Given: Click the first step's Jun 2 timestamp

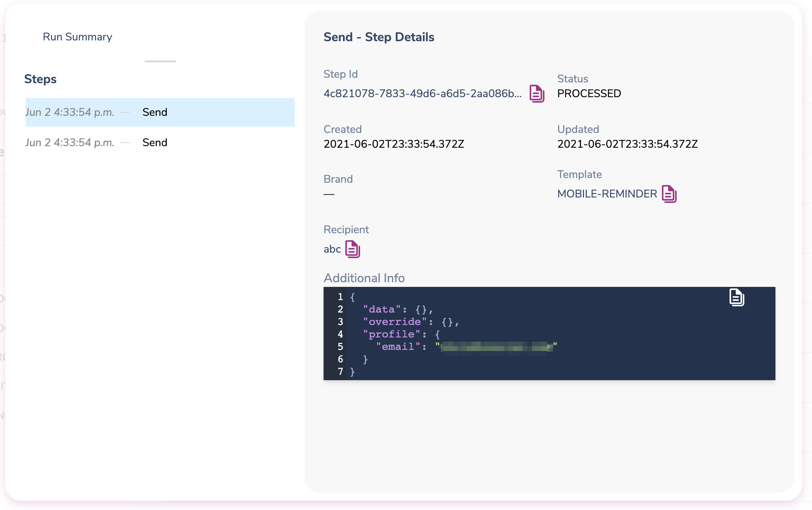Looking at the screenshot, I should 70,112.
